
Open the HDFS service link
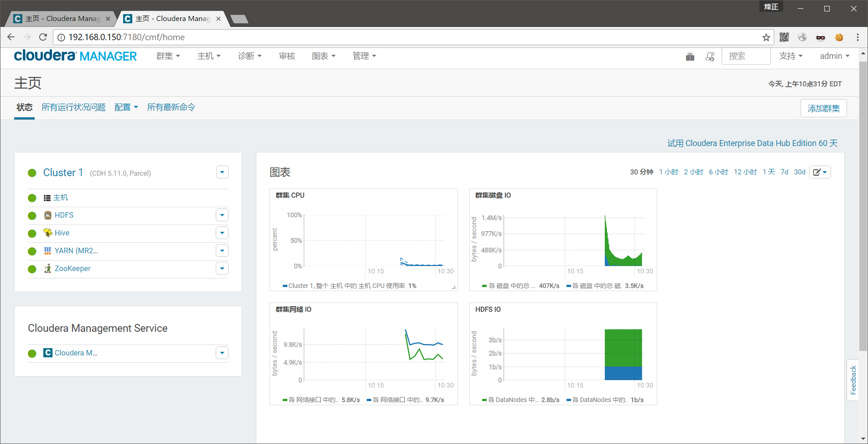point(64,215)
